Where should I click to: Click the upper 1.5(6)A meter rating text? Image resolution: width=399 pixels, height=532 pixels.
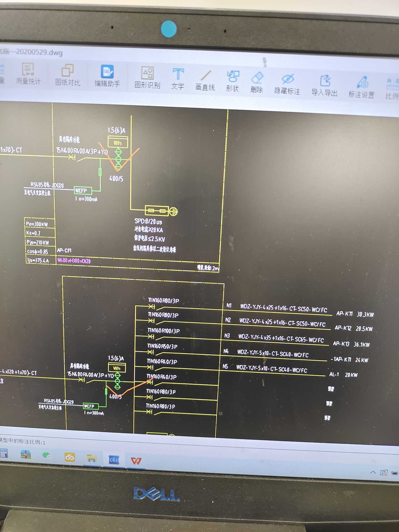(117, 130)
